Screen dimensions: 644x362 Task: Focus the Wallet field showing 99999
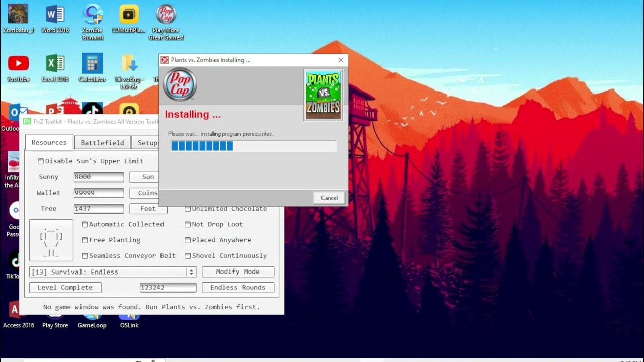click(99, 193)
